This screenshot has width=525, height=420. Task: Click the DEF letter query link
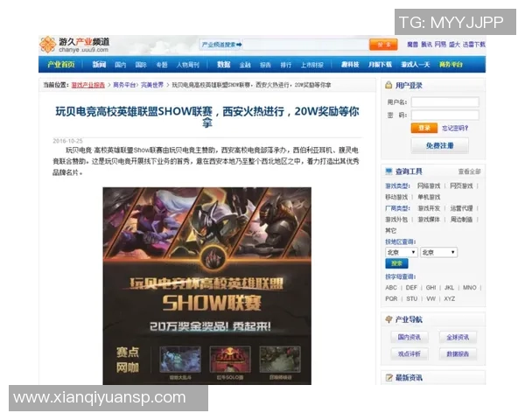[x=411, y=288]
